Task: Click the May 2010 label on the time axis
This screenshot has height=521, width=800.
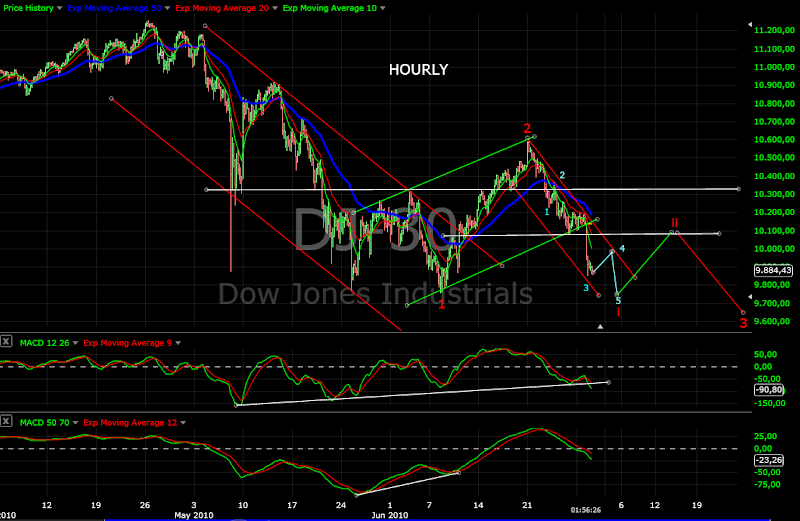Action: pyautogui.click(x=193, y=515)
